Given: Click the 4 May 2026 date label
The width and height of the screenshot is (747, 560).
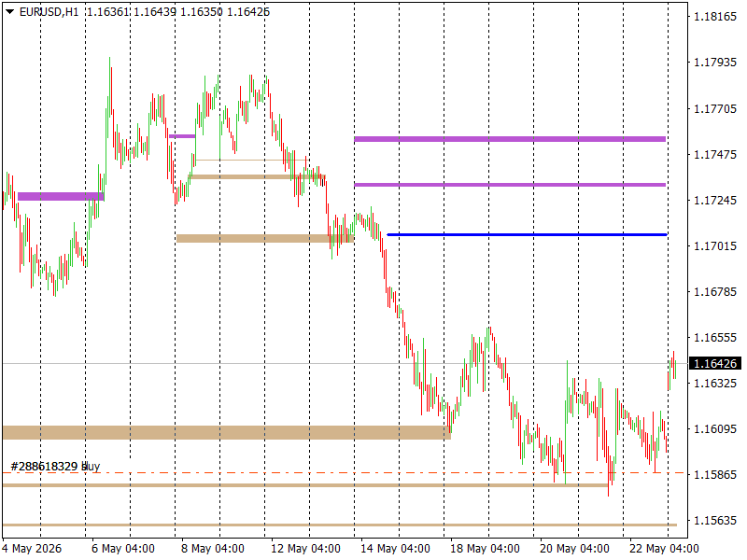Looking at the screenshot, I should click(x=32, y=549).
